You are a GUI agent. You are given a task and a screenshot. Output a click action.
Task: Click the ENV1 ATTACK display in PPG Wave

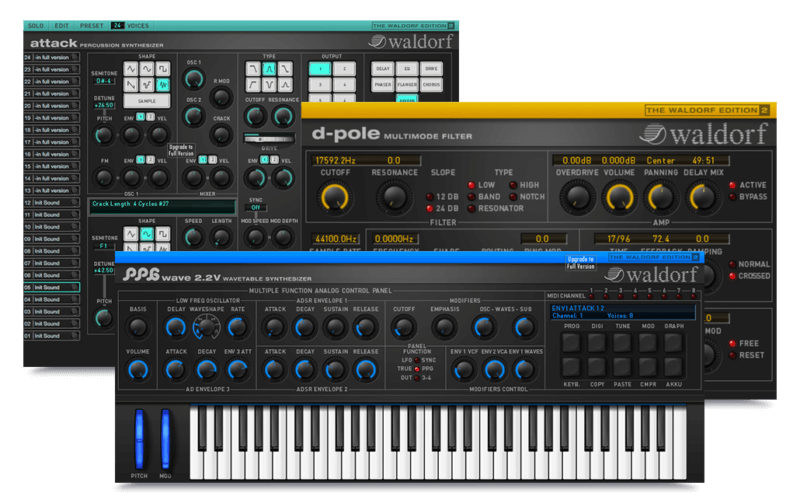(x=623, y=312)
